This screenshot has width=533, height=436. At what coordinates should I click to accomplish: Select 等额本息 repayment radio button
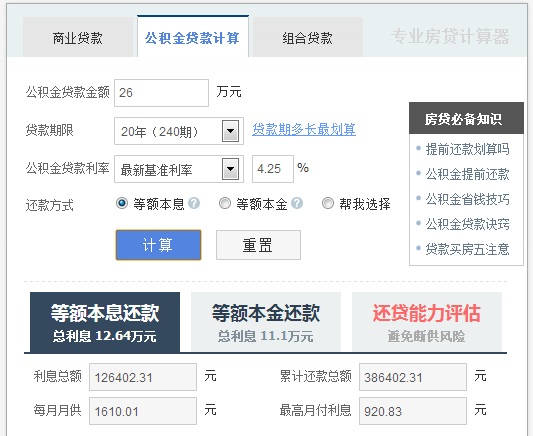click(x=122, y=203)
